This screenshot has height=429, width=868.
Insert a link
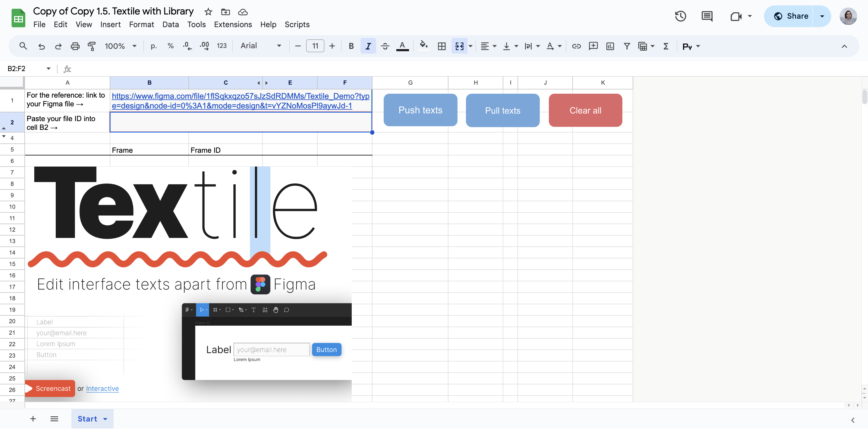coord(576,46)
